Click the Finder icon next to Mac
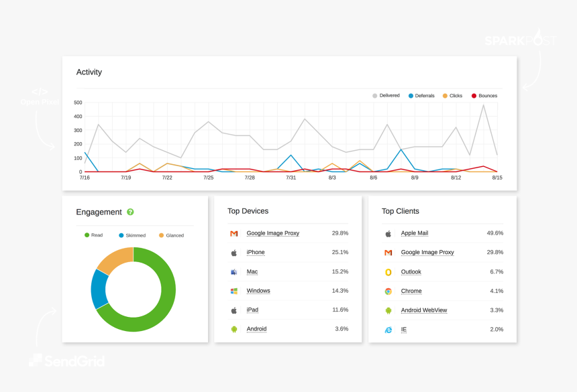 234,272
